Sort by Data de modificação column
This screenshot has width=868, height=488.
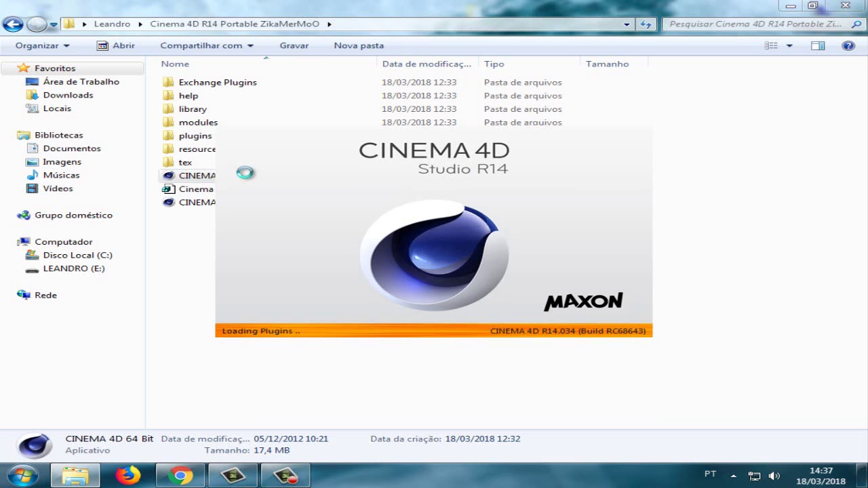[x=427, y=64]
